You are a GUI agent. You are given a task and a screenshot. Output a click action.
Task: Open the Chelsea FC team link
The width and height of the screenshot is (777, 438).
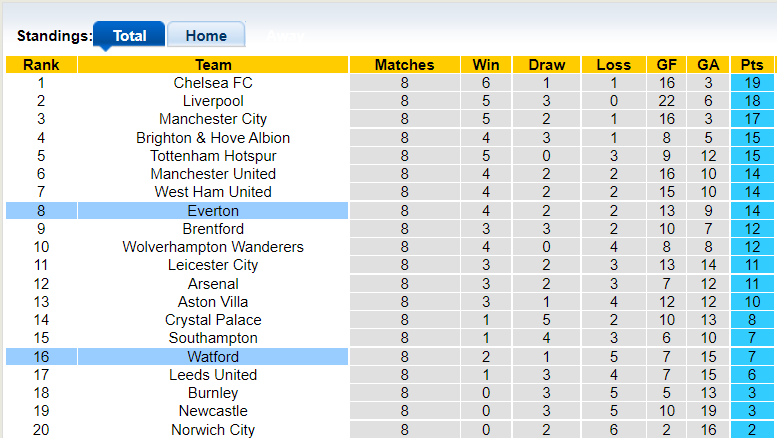point(213,83)
